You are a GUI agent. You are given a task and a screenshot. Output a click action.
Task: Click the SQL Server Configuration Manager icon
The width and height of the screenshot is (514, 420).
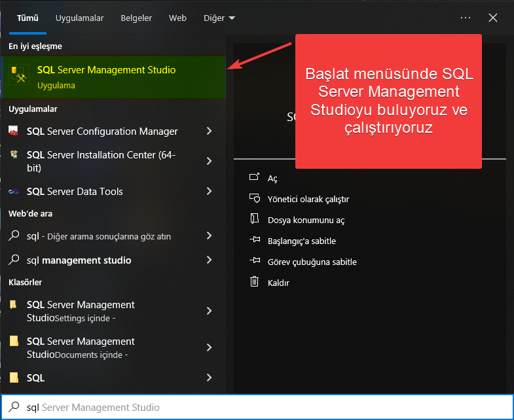(14, 131)
